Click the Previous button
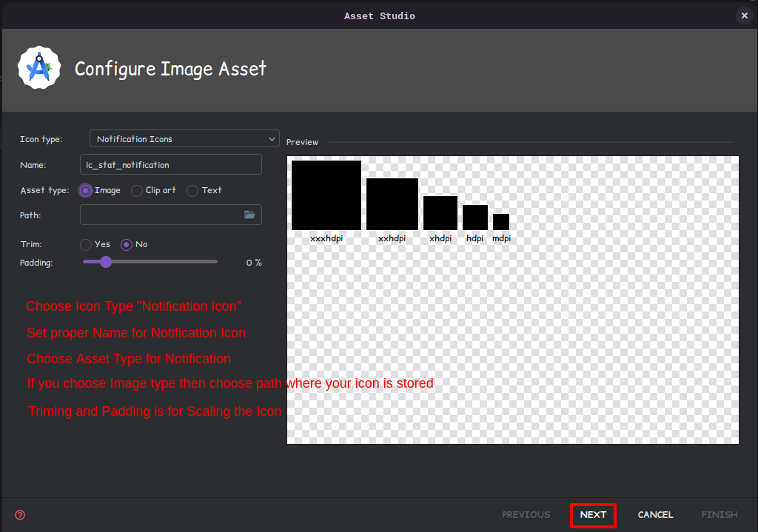Image resolution: width=758 pixels, height=532 pixels. tap(526, 515)
